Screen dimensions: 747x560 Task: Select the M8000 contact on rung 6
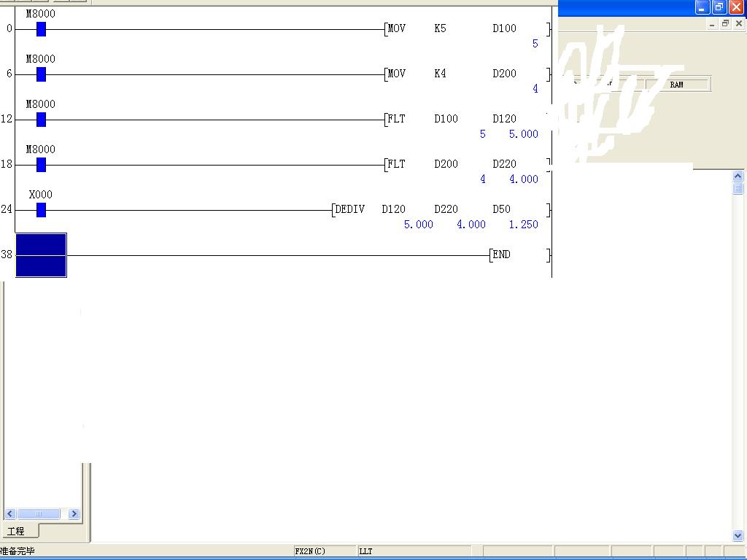41,74
